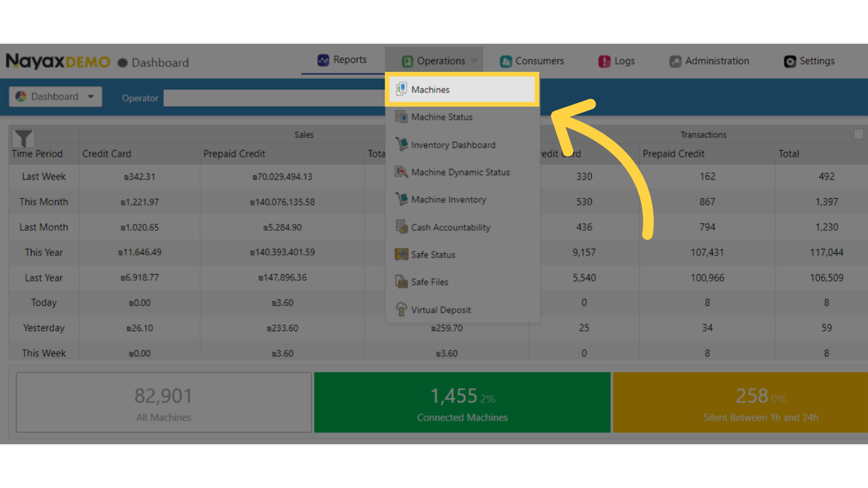
Task: Open the Reports tab
Action: coord(342,60)
